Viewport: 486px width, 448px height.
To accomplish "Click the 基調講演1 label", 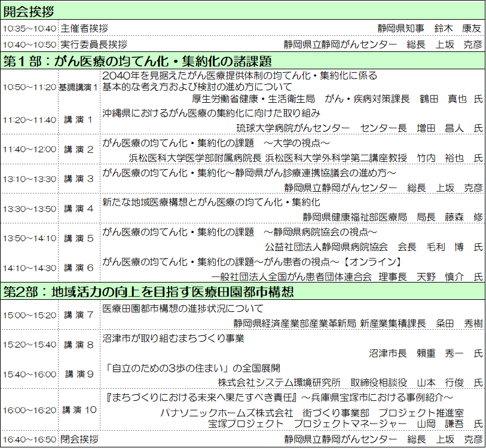I will [78, 87].
